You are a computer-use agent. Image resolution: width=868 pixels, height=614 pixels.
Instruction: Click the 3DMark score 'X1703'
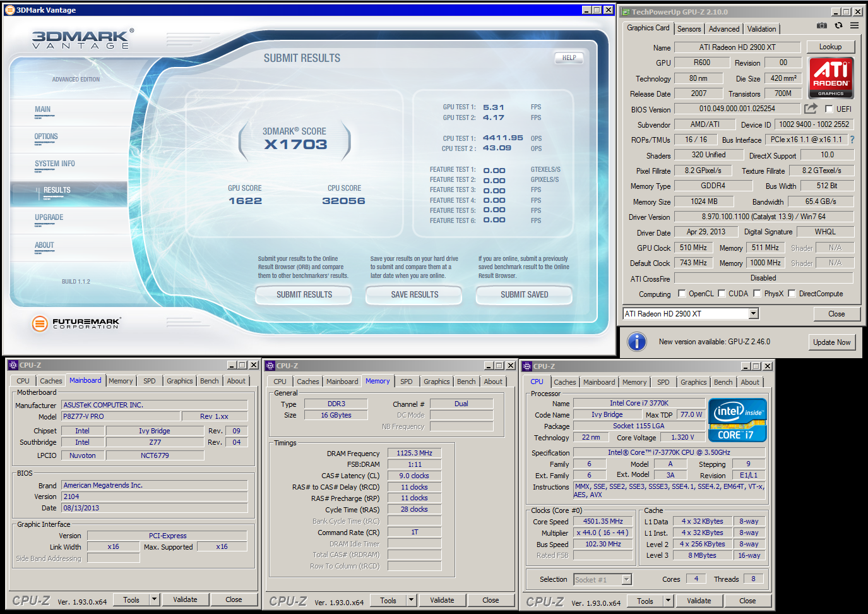(295, 145)
